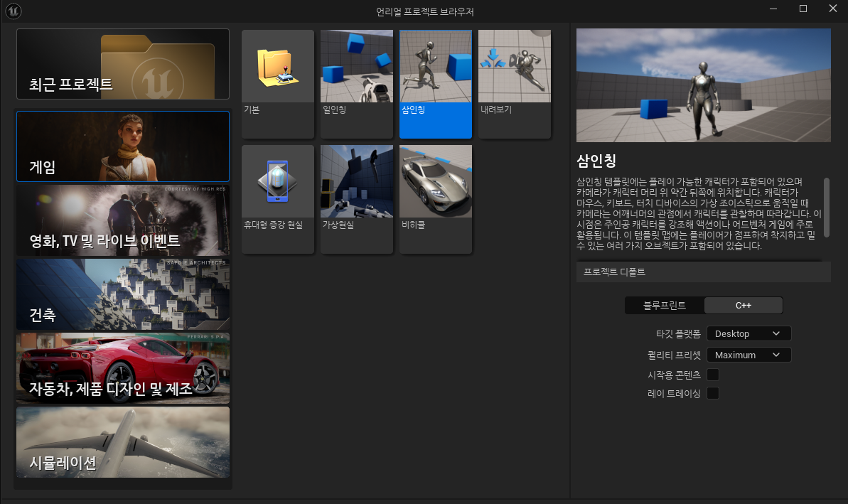Viewport: 848px width, 504px height.
Task: Choose the 일인칭 first-person template
Action: click(x=357, y=84)
